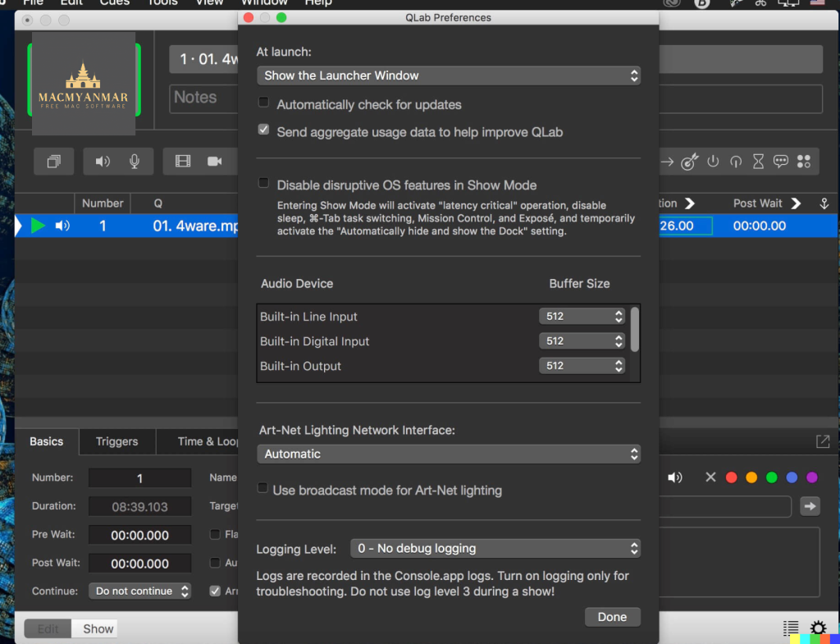Change Built-in Output buffer size

coord(582,366)
